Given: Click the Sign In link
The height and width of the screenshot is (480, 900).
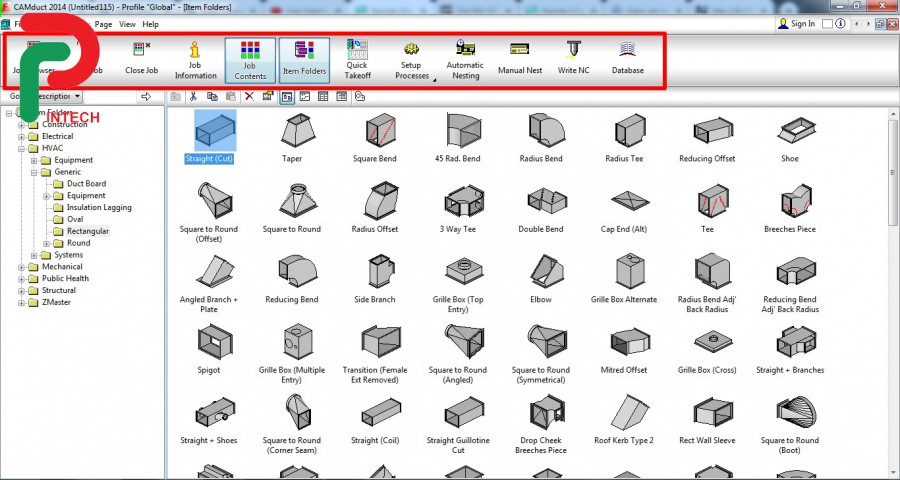Looking at the screenshot, I should (803, 24).
